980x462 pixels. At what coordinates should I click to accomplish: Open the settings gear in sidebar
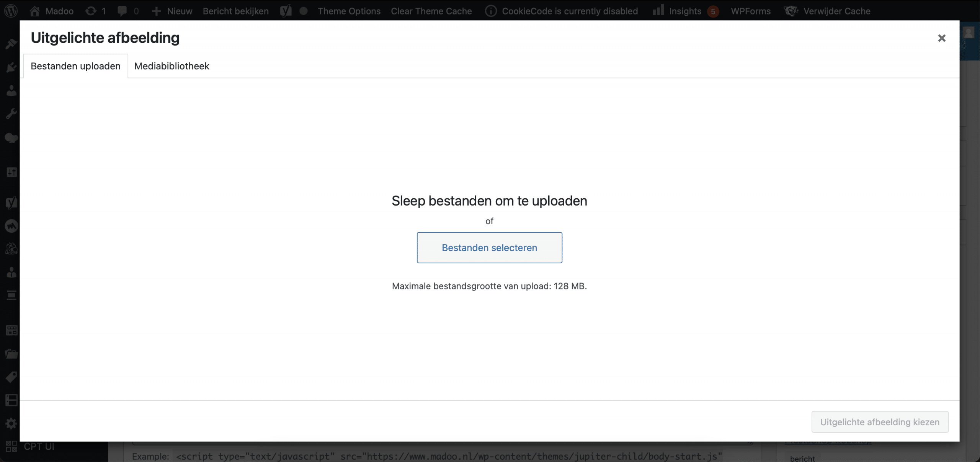click(11, 423)
